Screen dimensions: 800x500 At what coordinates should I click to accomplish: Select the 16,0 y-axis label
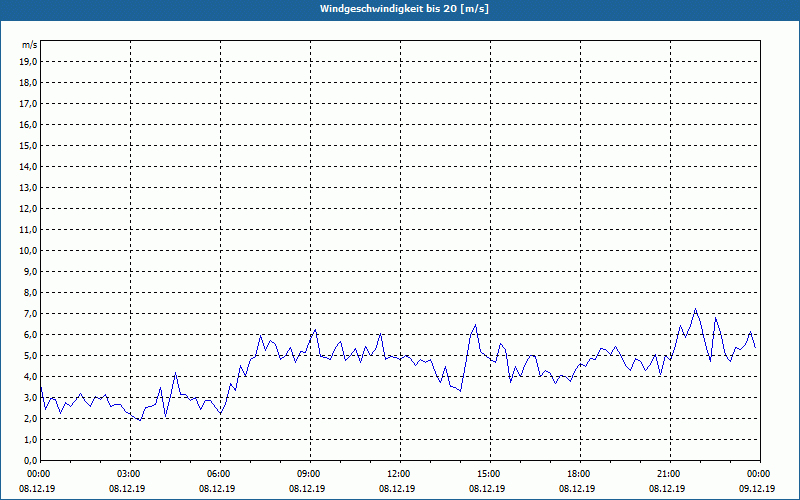pos(29,124)
